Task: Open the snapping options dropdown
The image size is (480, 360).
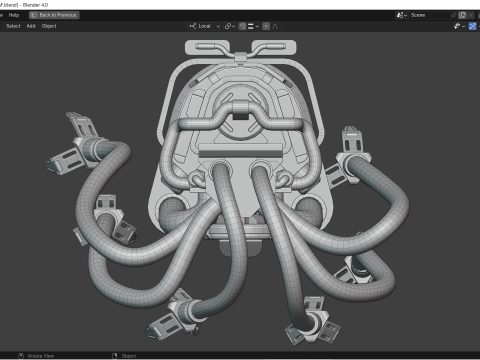Action: point(253,26)
